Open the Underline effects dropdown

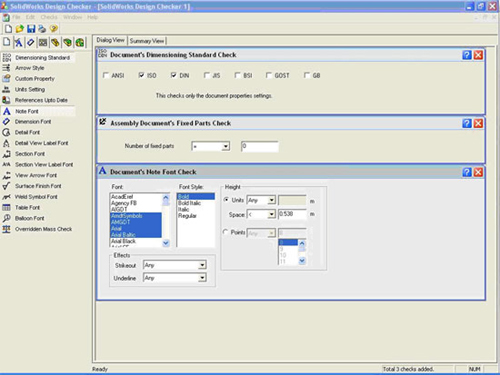[202, 278]
